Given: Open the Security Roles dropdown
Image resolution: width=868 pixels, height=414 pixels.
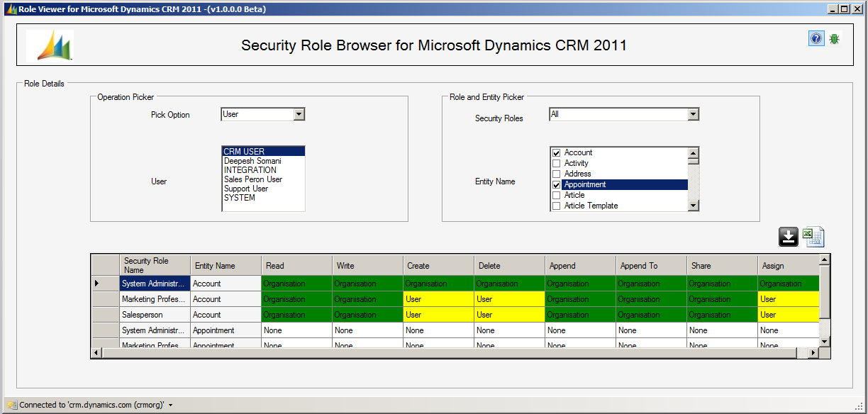Looking at the screenshot, I should [x=693, y=114].
